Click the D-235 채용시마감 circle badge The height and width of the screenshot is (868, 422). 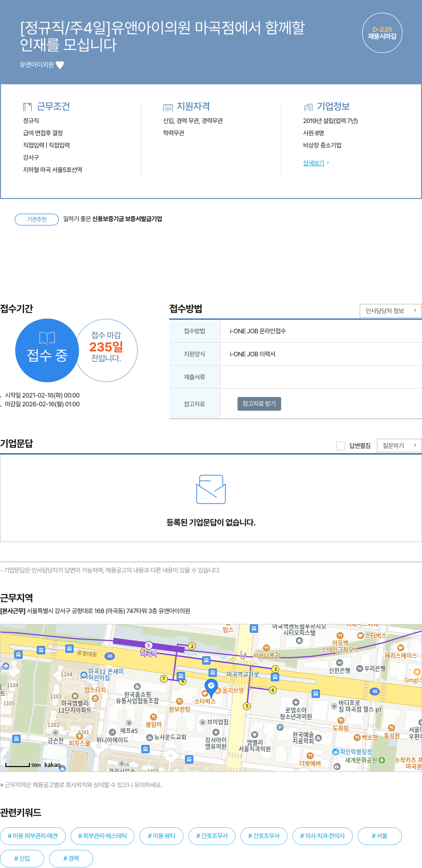tap(382, 33)
